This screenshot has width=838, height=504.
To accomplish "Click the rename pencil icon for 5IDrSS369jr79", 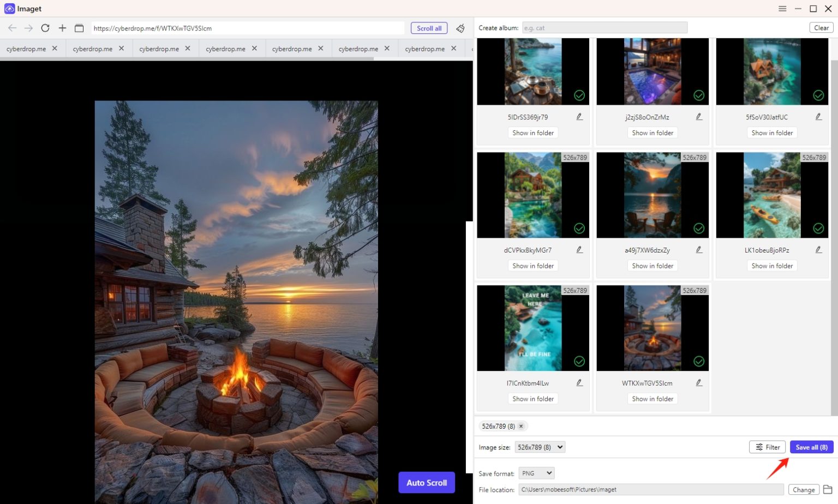I will 579,117.
